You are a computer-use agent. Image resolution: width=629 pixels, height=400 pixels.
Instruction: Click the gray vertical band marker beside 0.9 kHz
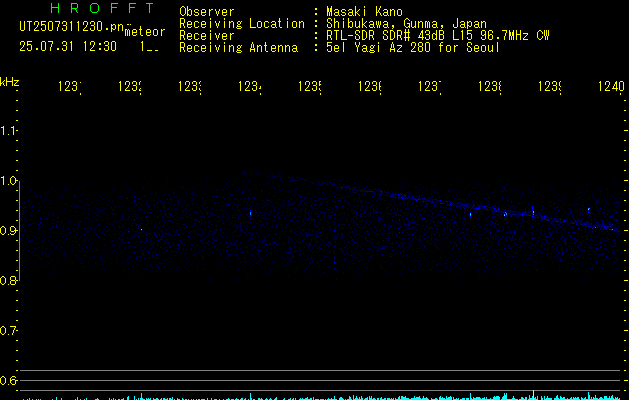click(x=19, y=231)
